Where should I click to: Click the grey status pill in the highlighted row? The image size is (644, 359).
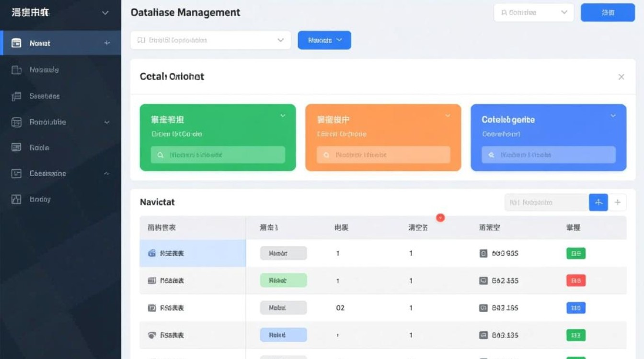(284, 253)
